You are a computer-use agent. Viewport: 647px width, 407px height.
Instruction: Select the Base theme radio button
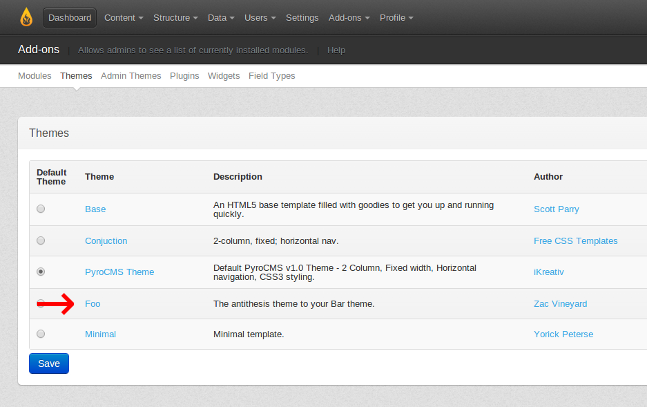click(41, 209)
